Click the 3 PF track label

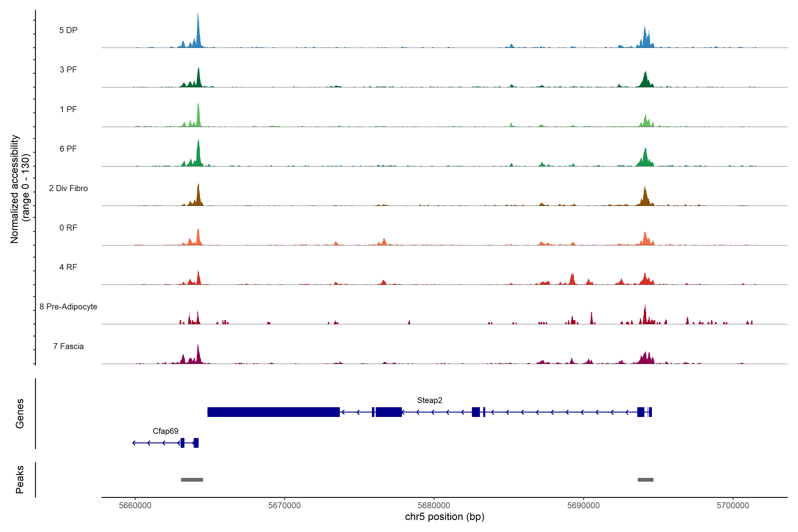tap(68, 70)
